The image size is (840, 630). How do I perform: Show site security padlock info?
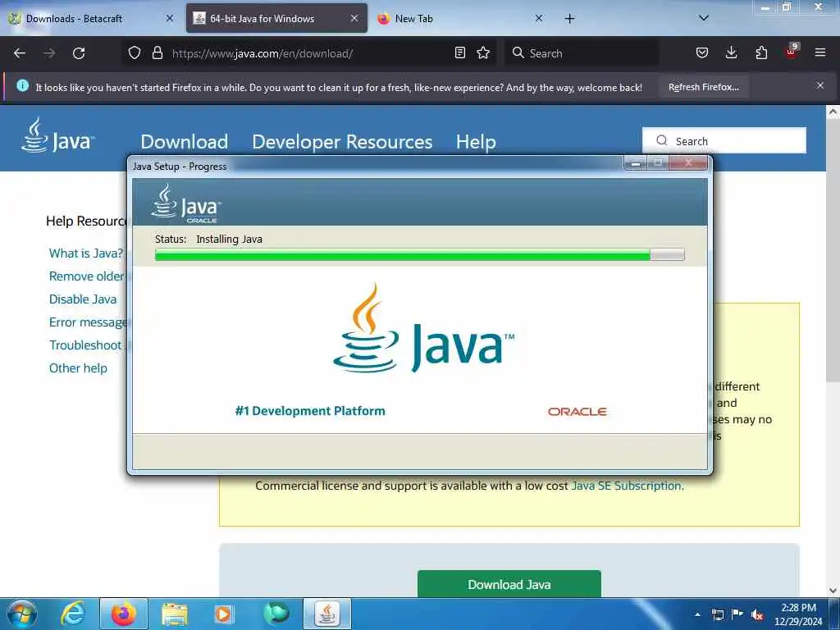click(x=157, y=52)
